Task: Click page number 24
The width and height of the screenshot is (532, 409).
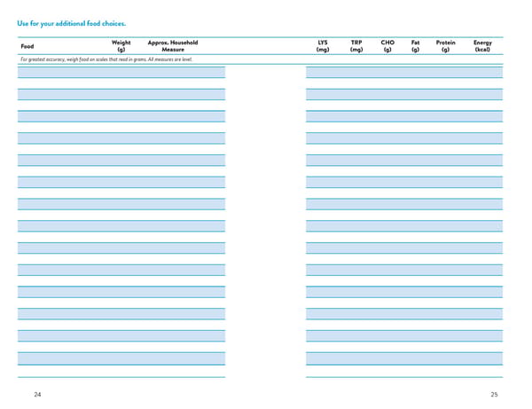Action: pos(37,395)
